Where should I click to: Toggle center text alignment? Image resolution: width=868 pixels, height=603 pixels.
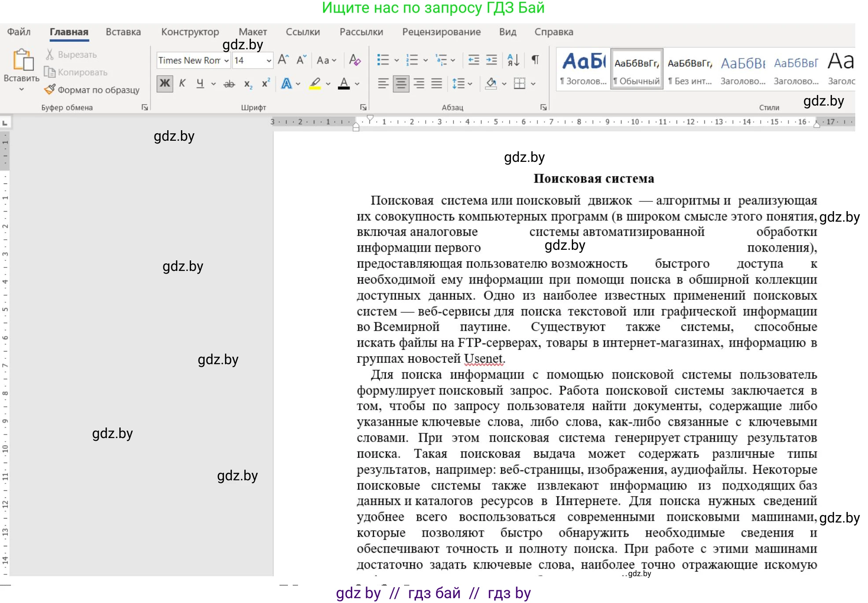coord(401,83)
